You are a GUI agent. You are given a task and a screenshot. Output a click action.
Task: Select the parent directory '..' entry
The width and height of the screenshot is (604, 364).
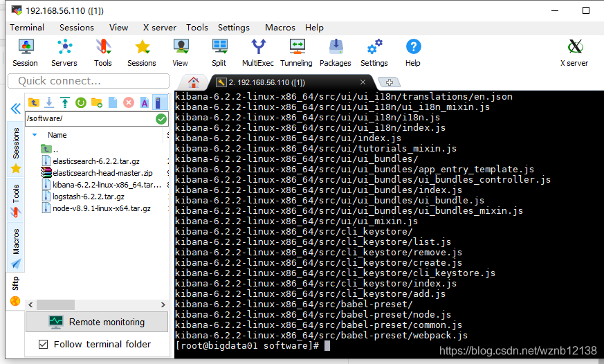[50, 149]
